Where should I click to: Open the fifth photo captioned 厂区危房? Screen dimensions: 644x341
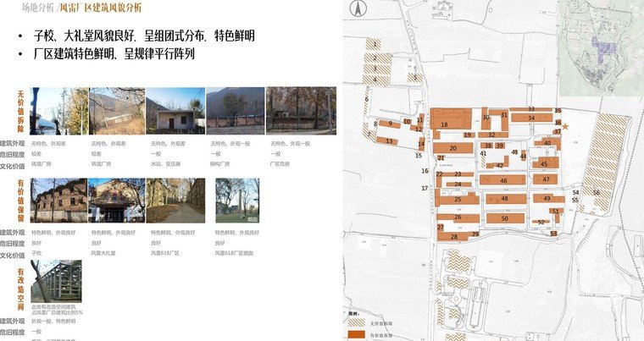pyautogui.click(x=301, y=111)
